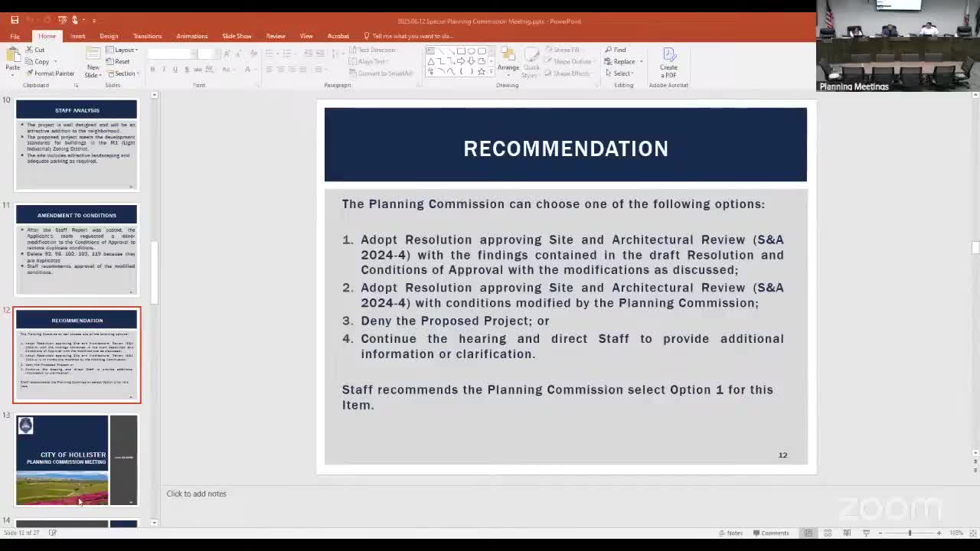This screenshot has height=551, width=980.
Task: Toggle the Notes pane in status bar
Action: (x=730, y=533)
